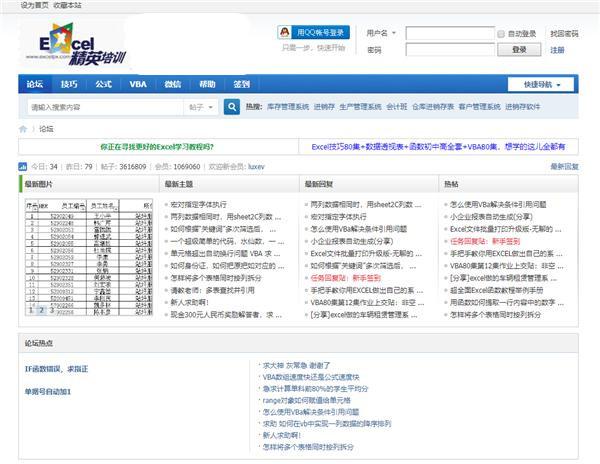
Task: Open new member luxev's profile link
Action: point(256,166)
